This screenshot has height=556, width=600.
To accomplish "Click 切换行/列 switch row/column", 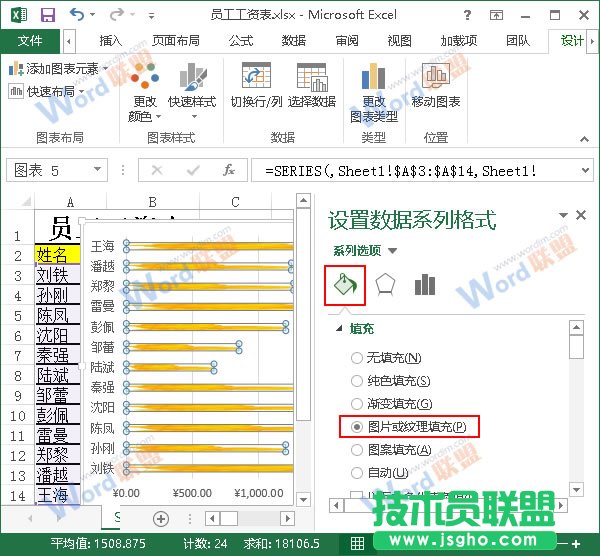I will [256, 85].
